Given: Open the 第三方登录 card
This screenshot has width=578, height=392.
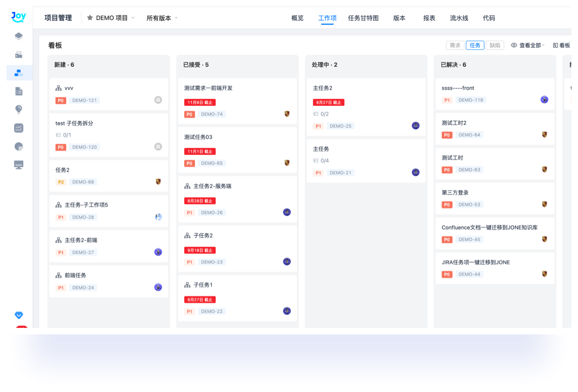Looking at the screenshot, I should 495,199.
